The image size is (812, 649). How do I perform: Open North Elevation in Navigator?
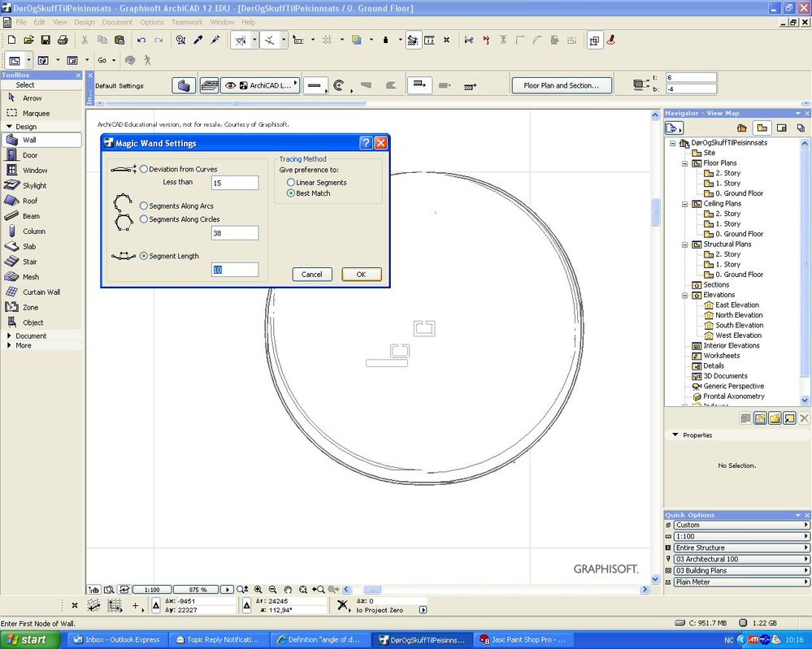click(x=738, y=315)
